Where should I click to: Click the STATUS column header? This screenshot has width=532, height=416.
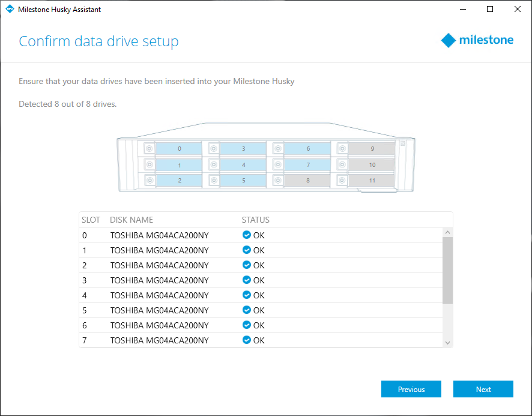(255, 220)
